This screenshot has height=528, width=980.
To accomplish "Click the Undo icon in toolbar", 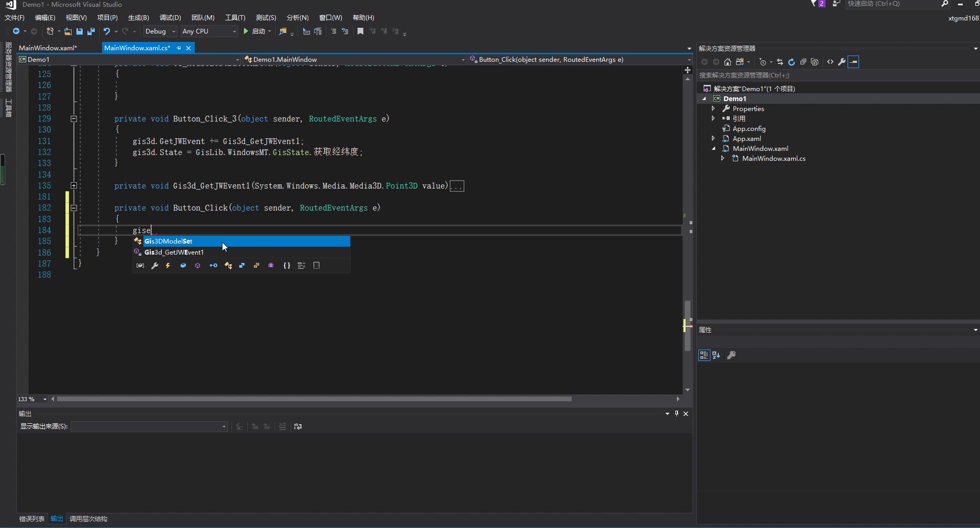I will point(107,31).
